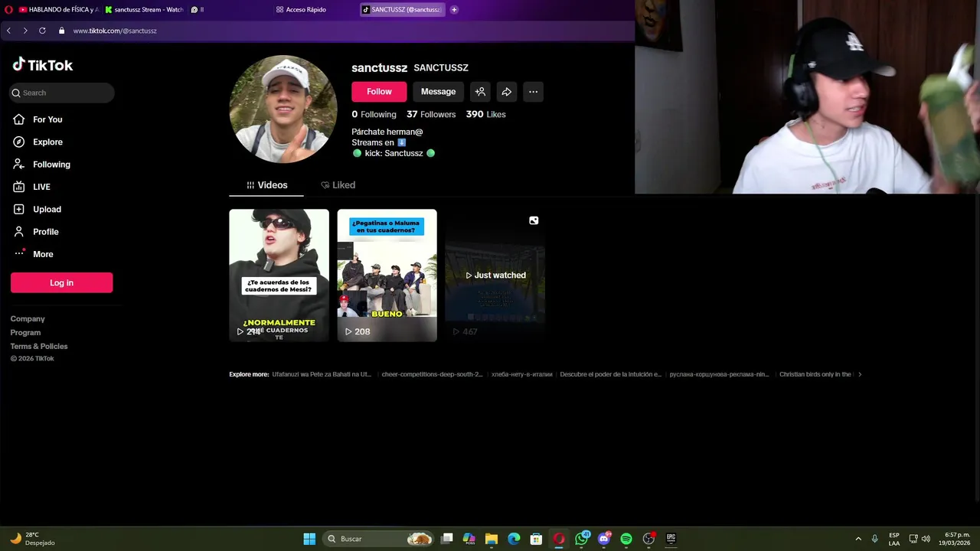Click the microphone tray icon
This screenshot has height=551, width=980.
(x=874, y=539)
